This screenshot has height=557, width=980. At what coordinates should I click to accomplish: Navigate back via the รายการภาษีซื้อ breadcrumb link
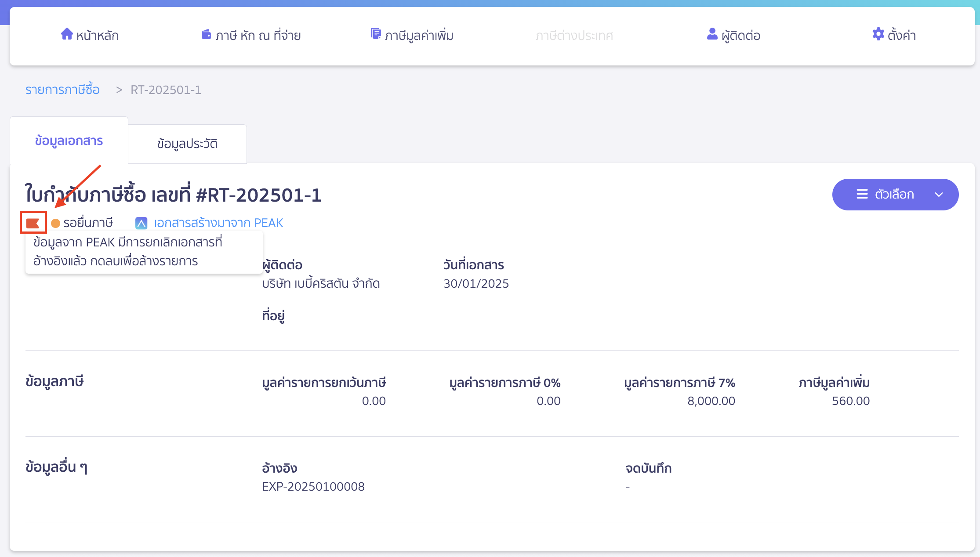click(62, 90)
